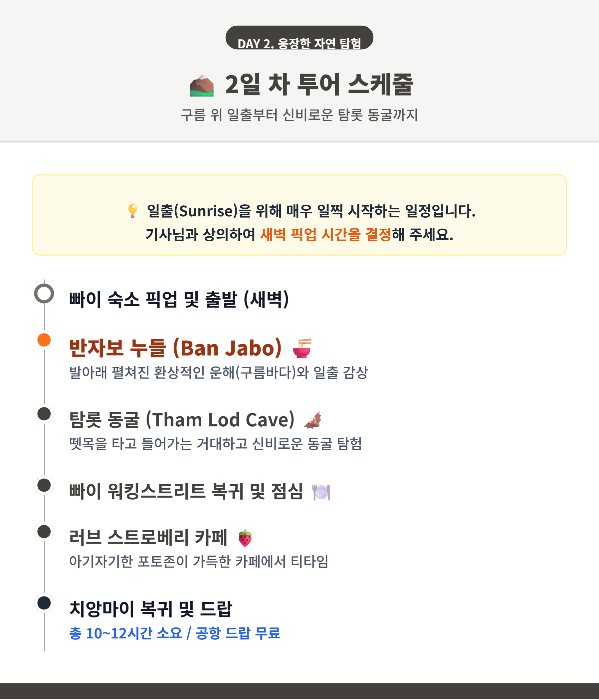Image resolution: width=599 pixels, height=700 pixels.
Task: Click the dark navy dot for Chiang Mai return
Action: [44, 603]
